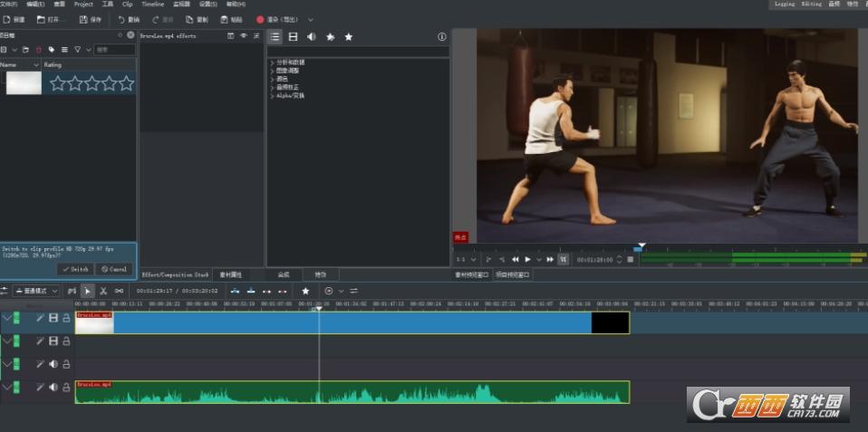
Task: Click effect stack settings sliders icon
Action: click(256, 36)
